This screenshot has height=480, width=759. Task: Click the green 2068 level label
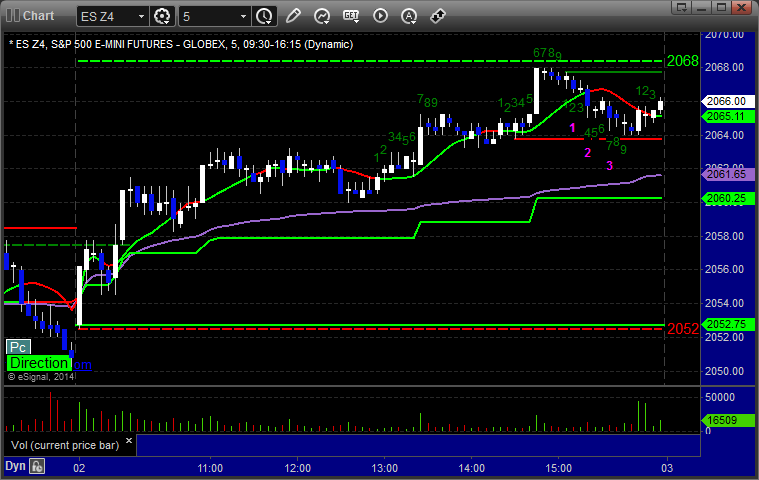pos(683,61)
